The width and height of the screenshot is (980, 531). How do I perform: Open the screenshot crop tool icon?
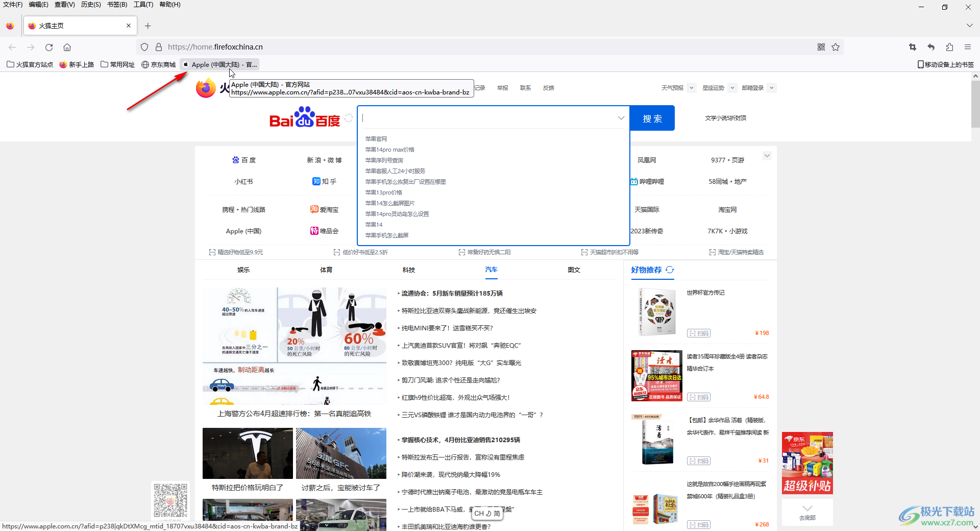pos(913,47)
